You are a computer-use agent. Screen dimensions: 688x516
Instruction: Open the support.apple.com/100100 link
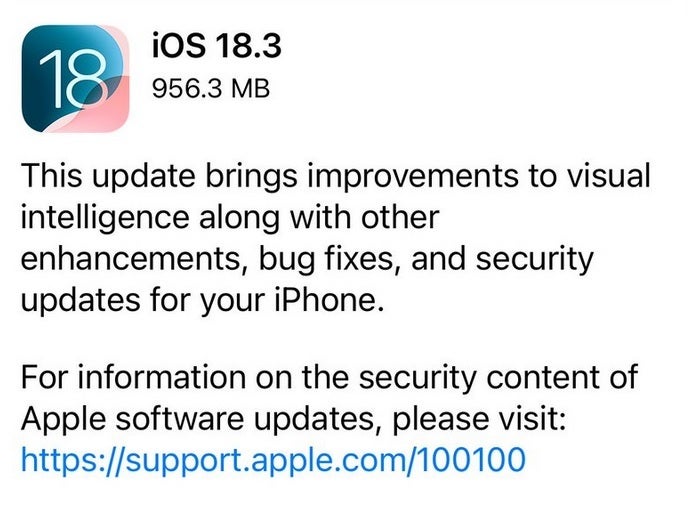tap(273, 460)
